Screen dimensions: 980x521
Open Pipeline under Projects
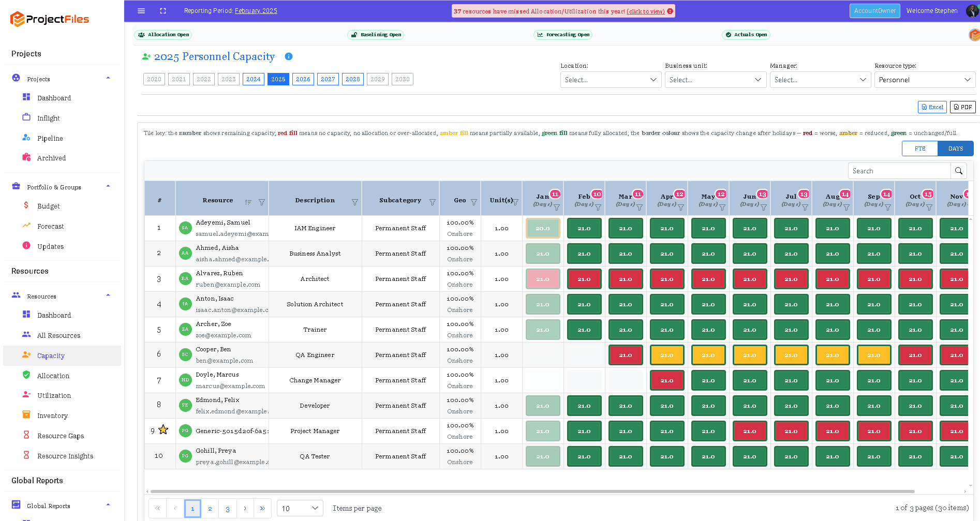tap(50, 138)
